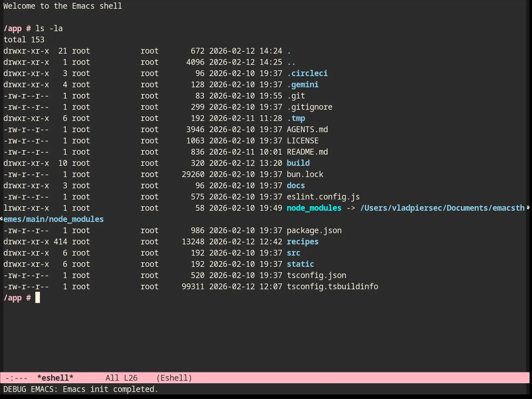Select the bun.lock file name
The image size is (532, 399).
(305, 174)
